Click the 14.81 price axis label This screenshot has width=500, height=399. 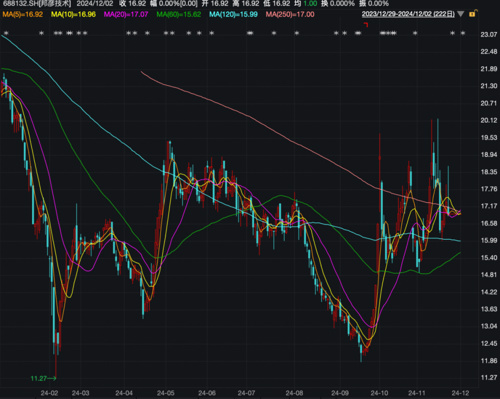(x=489, y=274)
